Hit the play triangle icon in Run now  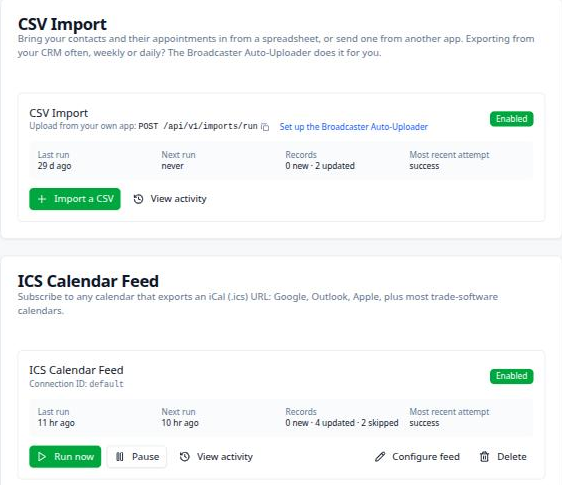(42, 457)
